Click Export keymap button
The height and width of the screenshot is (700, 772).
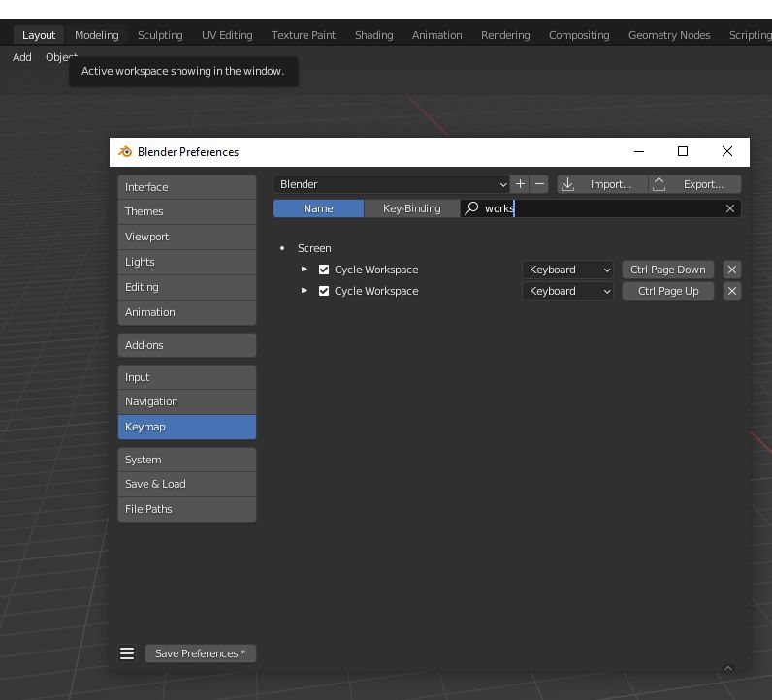pos(694,184)
